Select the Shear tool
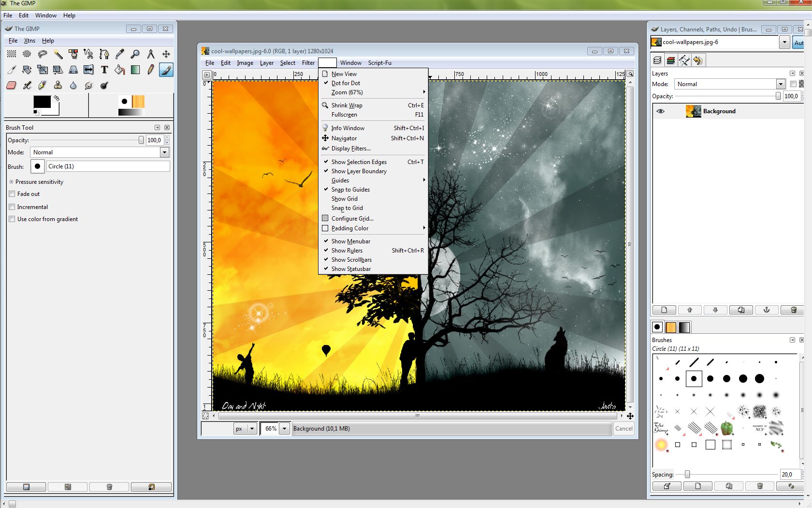 click(58, 70)
